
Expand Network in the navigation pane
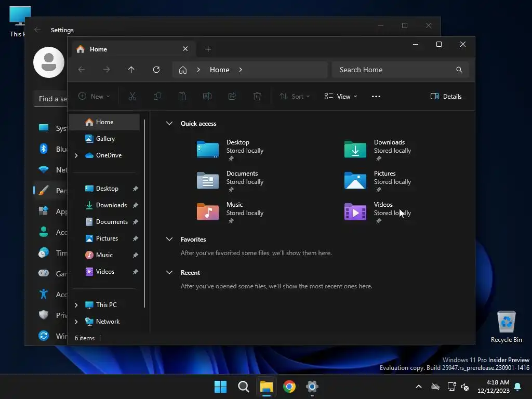pyautogui.click(x=76, y=322)
